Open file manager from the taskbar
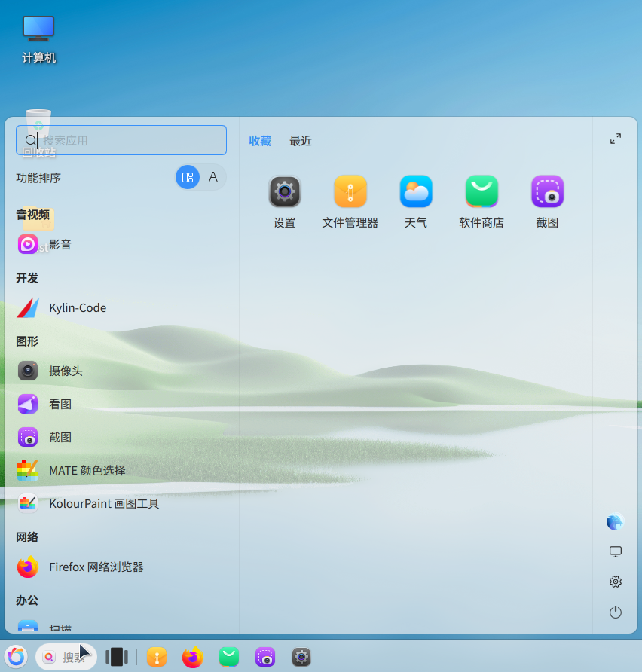Viewport: 642px width, 672px height. coord(157,657)
